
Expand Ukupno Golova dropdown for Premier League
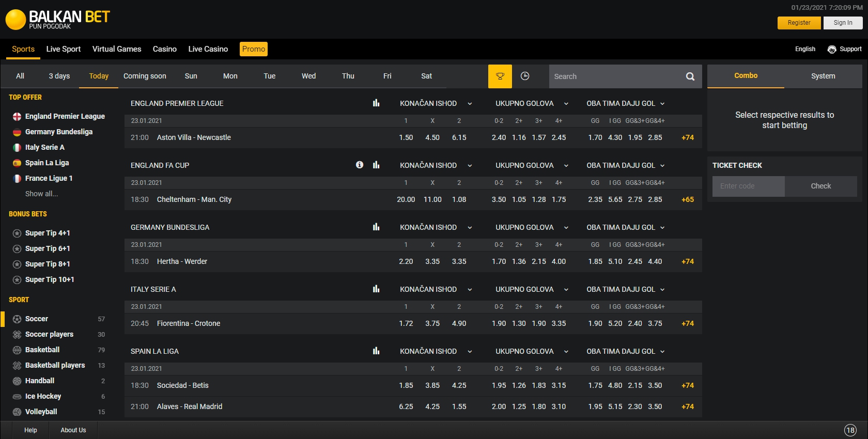pos(566,104)
